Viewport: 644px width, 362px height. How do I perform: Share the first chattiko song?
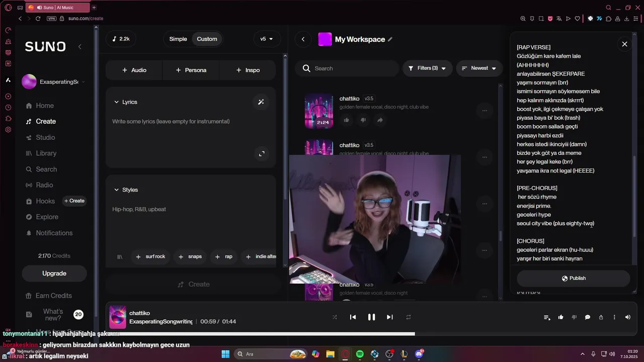(x=380, y=120)
